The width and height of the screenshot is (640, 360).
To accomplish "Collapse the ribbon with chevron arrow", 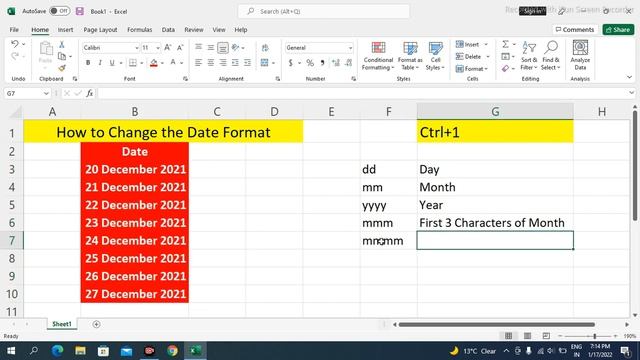I will pyautogui.click(x=629, y=77).
